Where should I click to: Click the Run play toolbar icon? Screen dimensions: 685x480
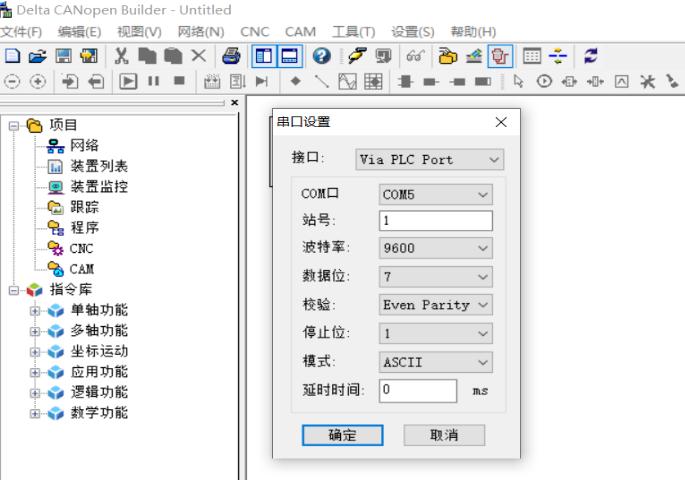pos(128,82)
